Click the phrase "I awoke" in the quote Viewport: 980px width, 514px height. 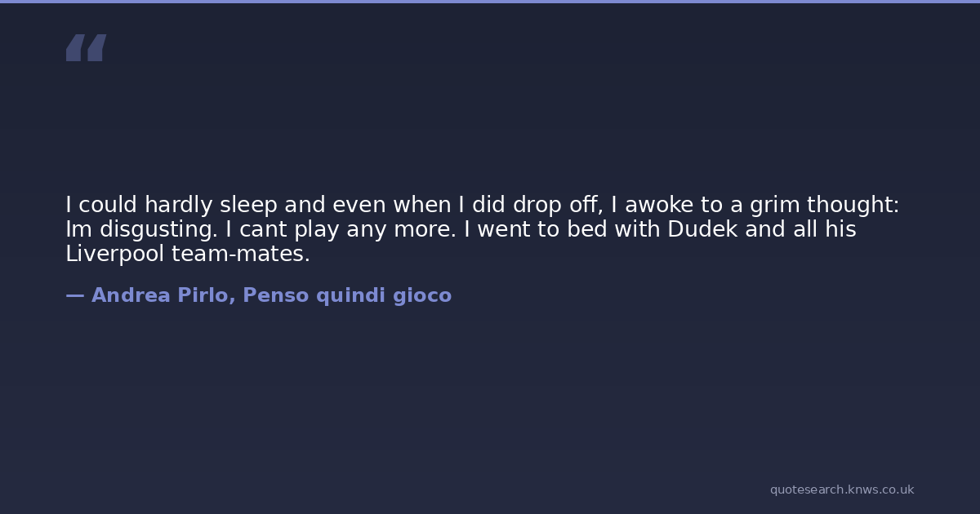tap(653, 205)
